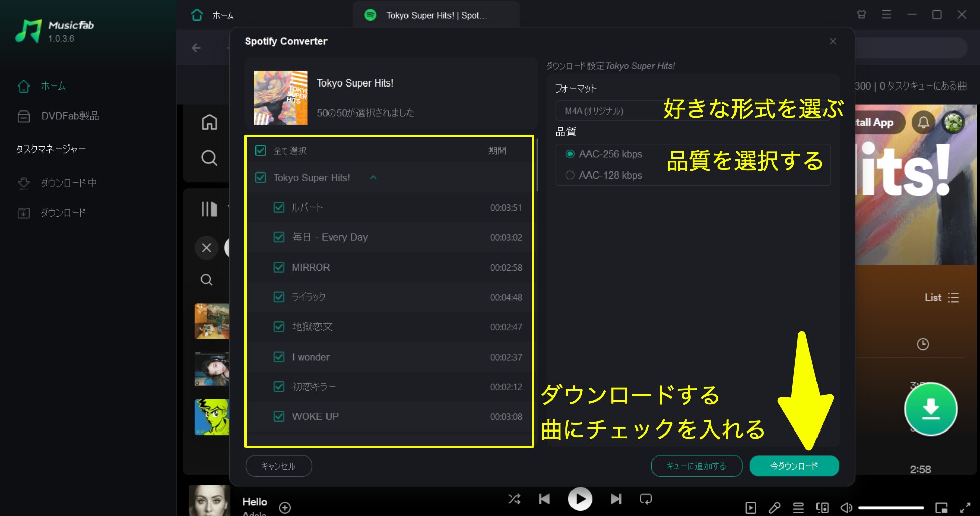The height and width of the screenshot is (516, 980).
Task: Uncheck the 初恋キラー track
Action: pyautogui.click(x=279, y=386)
